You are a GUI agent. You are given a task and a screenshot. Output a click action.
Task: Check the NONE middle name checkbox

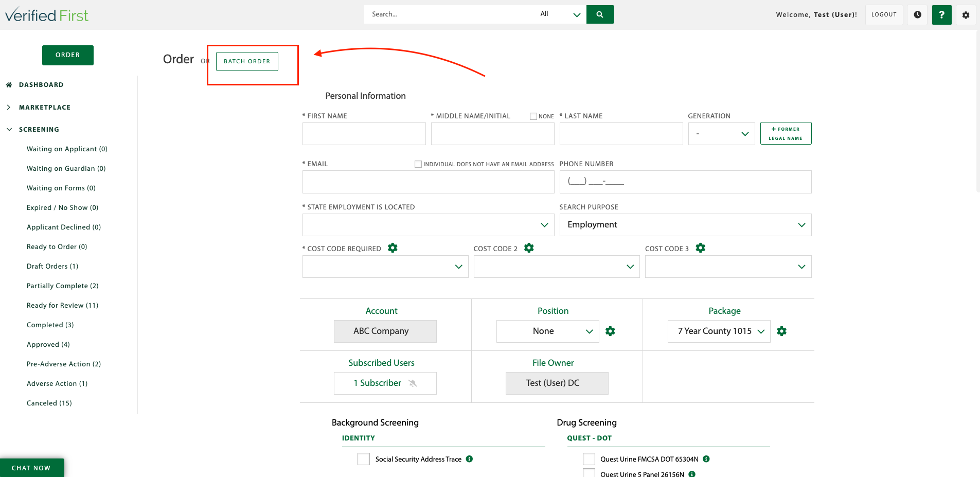pyautogui.click(x=533, y=116)
